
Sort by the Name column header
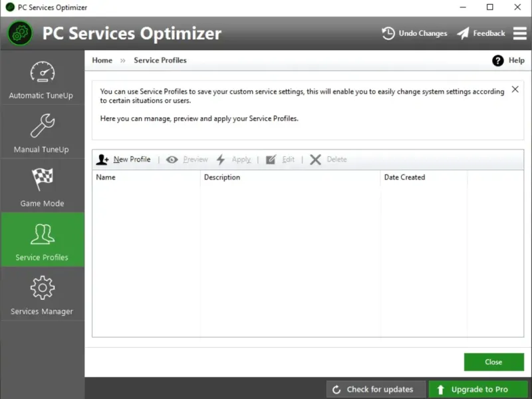click(146, 177)
